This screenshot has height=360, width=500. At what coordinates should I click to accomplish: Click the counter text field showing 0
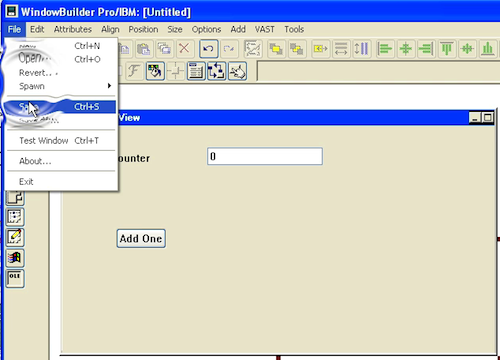(265, 156)
